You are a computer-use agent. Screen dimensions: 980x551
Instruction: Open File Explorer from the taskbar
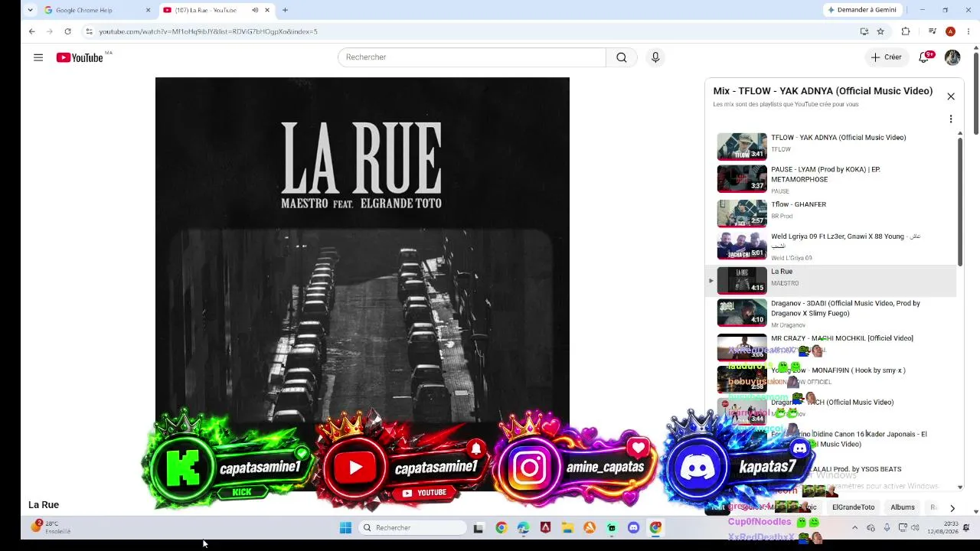567,528
